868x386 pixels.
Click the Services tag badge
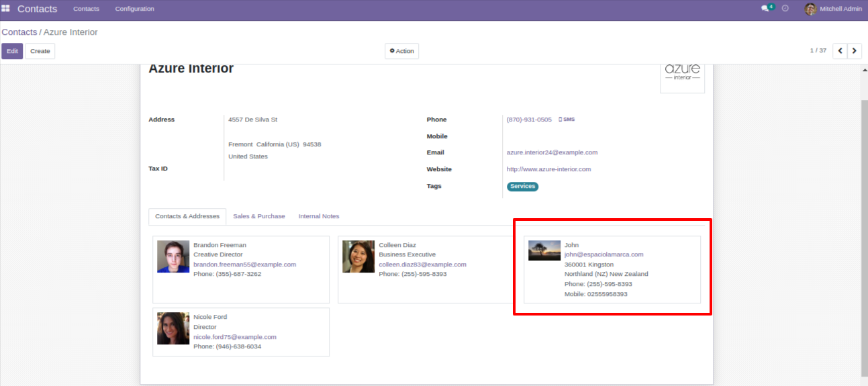tap(522, 186)
